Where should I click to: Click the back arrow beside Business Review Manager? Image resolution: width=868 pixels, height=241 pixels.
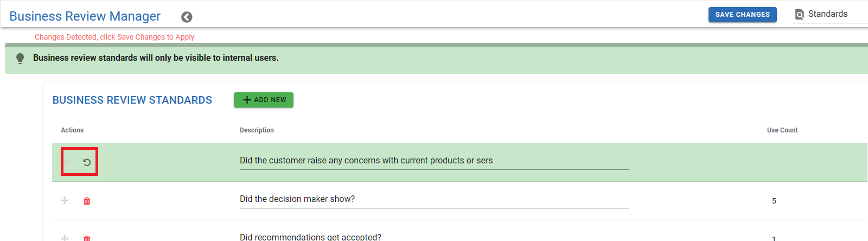pos(187,17)
